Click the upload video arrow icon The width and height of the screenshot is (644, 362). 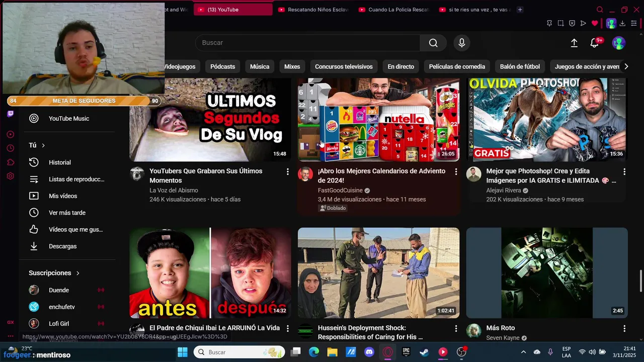coord(574,43)
